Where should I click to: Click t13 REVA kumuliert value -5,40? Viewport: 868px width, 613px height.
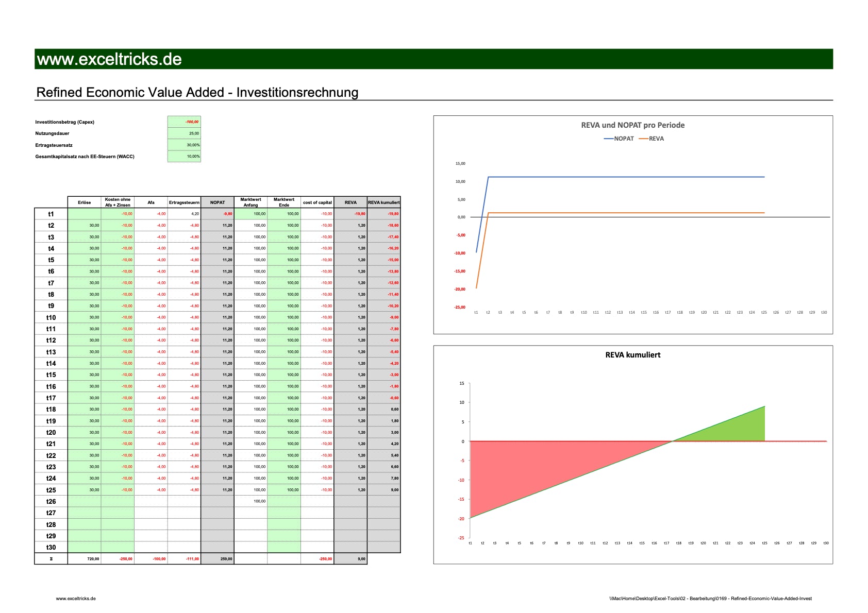tap(384, 352)
